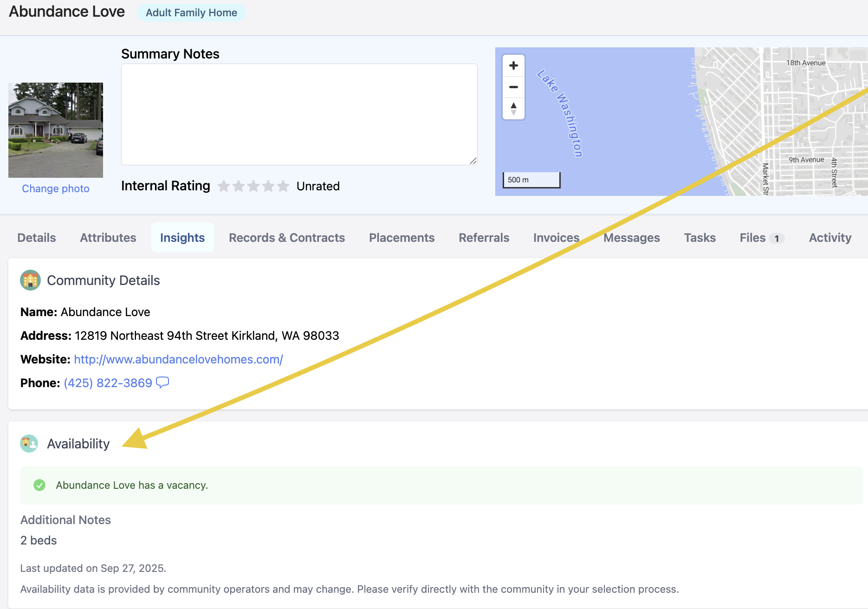
Task: Click 'Last updated on Sep 27, 2025' text
Action: [93, 568]
